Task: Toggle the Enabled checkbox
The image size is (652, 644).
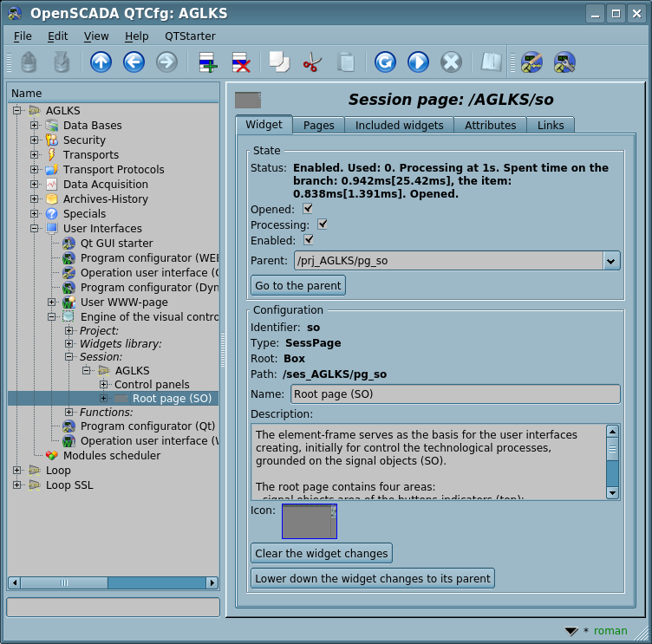Action: pos(308,240)
